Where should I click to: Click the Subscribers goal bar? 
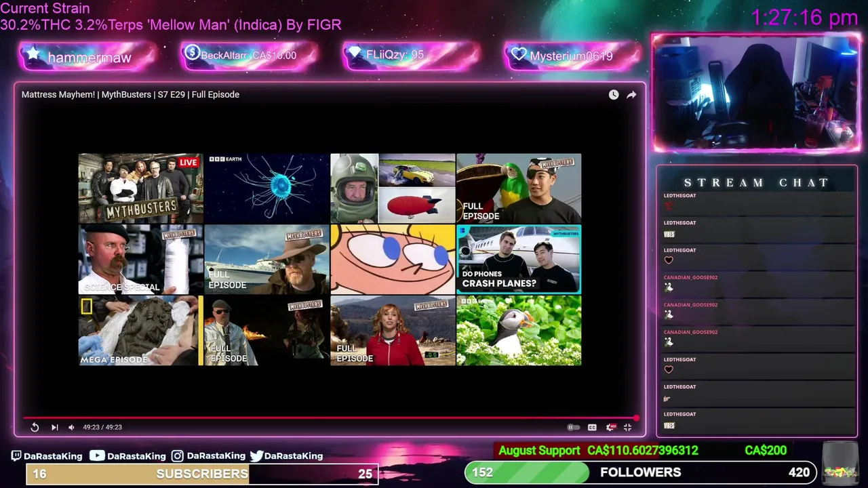coord(202,474)
